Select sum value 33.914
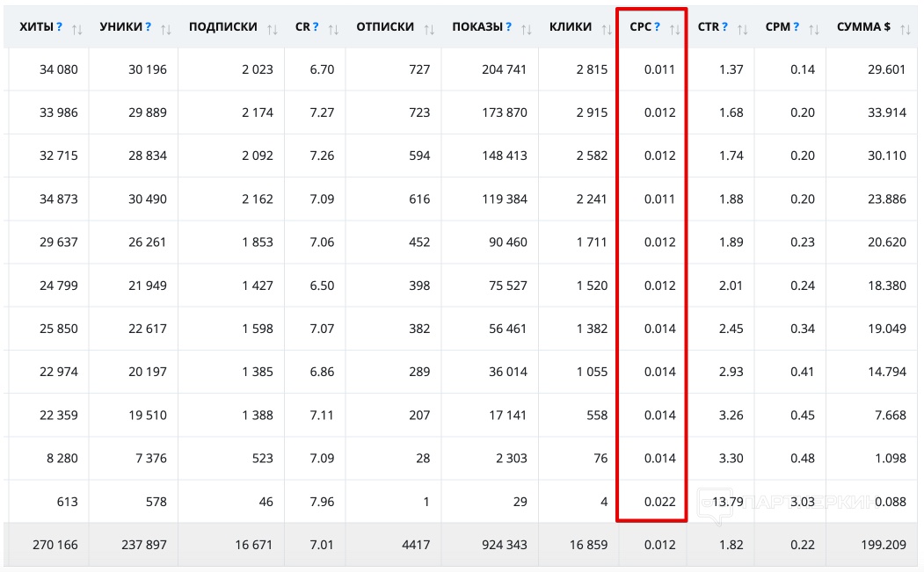 [887, 112]
